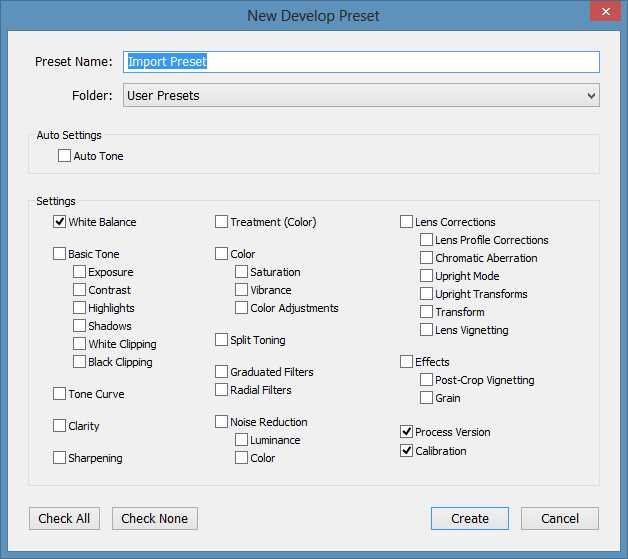
Task: Open the Folder dropdown showing User Presets
Action: (x=361, y=96)
